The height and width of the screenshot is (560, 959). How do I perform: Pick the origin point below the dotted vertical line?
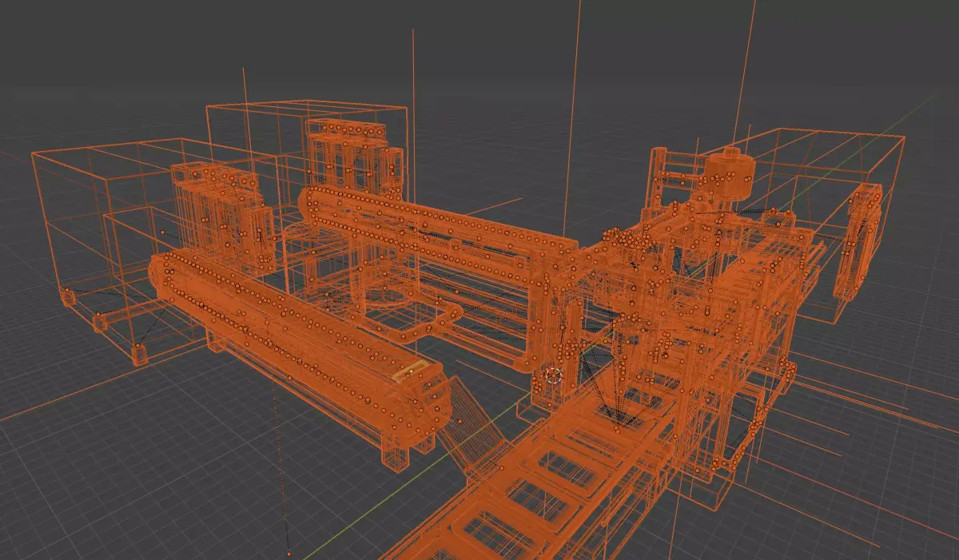pos(288,553)
